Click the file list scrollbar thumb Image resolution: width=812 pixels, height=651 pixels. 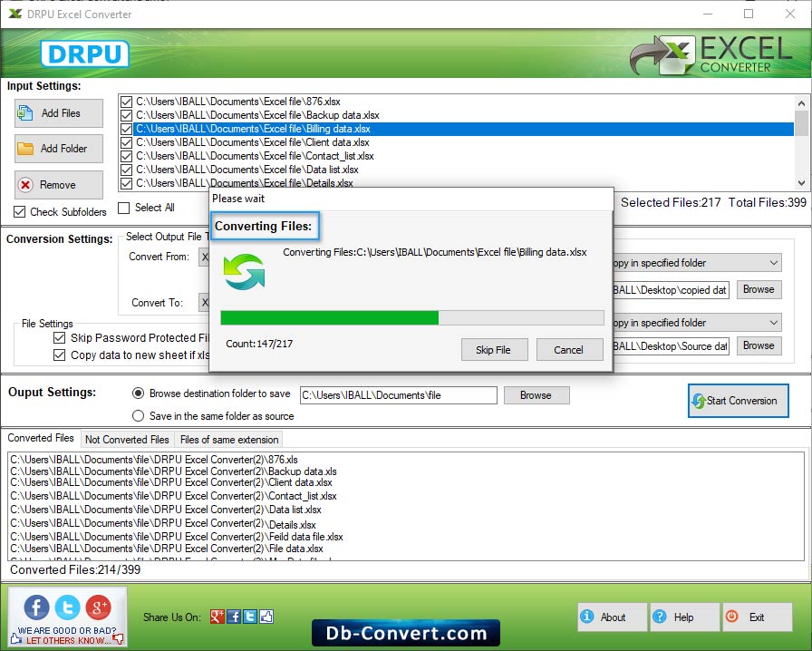pos(802,122)
